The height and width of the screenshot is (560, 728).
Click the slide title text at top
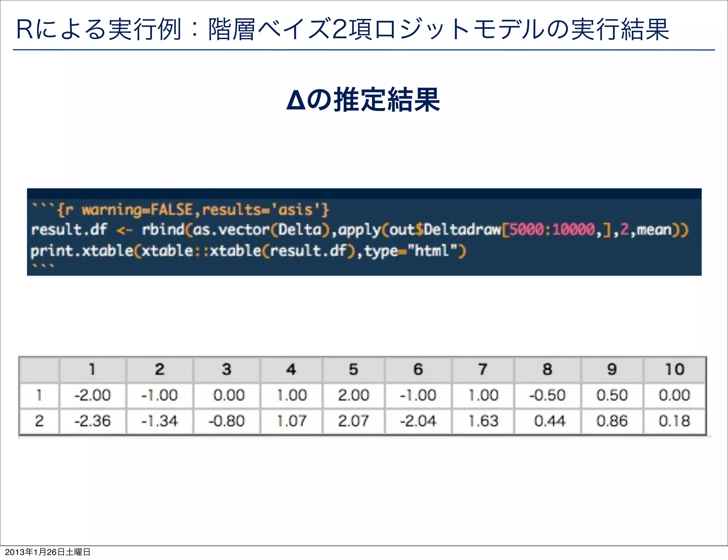tap(343, 29)
